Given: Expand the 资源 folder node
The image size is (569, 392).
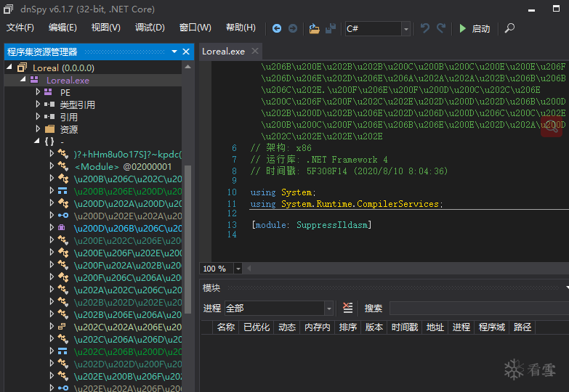Looking at the screenshot, I should point(38,128).
